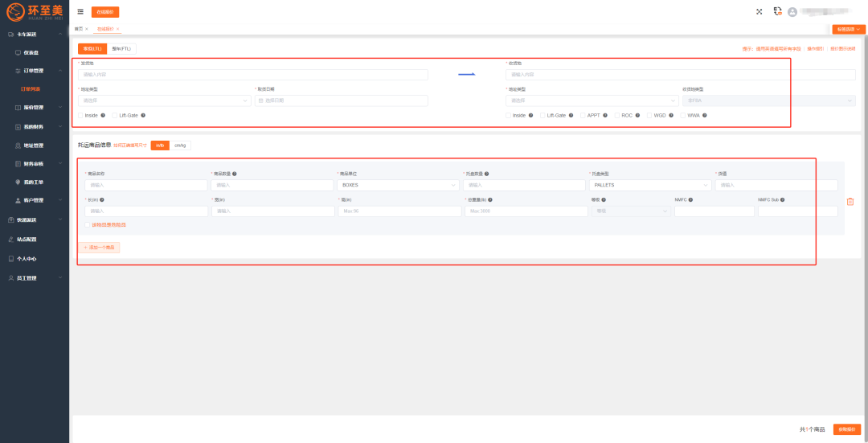Open help icon beside 托盘数量 label

486,174
